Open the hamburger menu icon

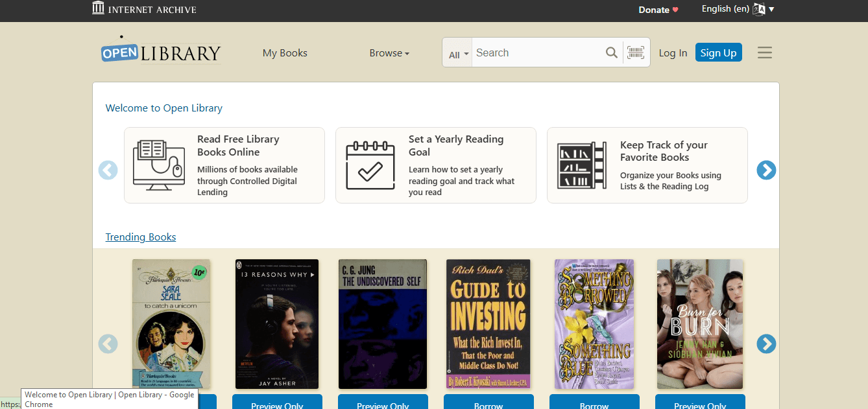pyautogui.click(x=765, y=53)
